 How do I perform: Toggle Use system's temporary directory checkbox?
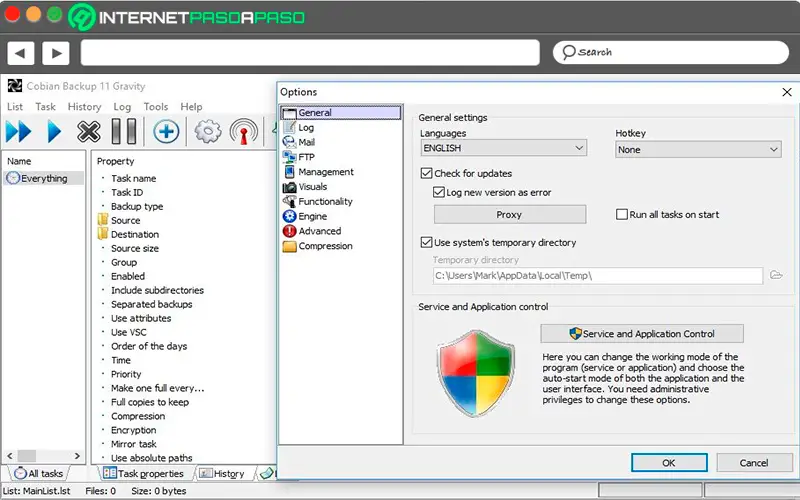click(x=427, y=242)
